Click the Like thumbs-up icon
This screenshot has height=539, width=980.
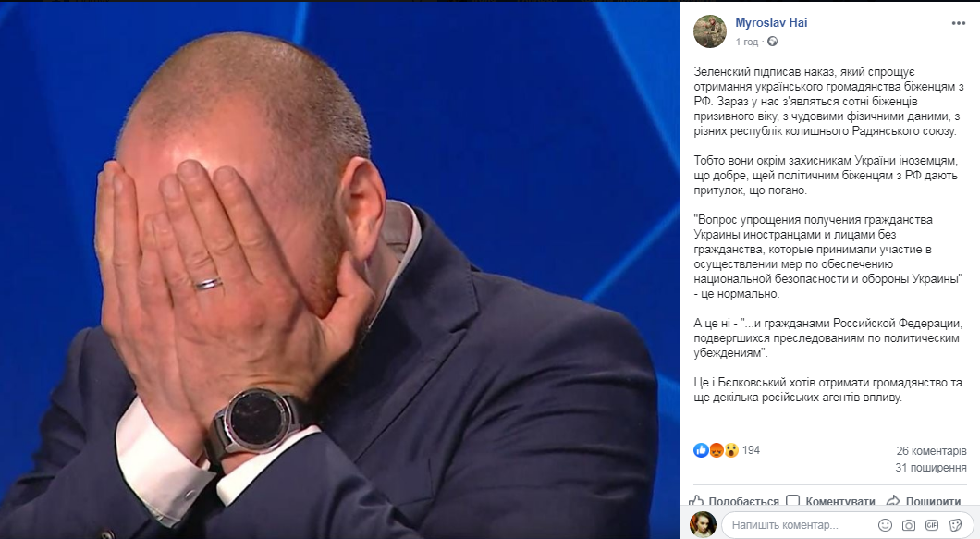695,501
